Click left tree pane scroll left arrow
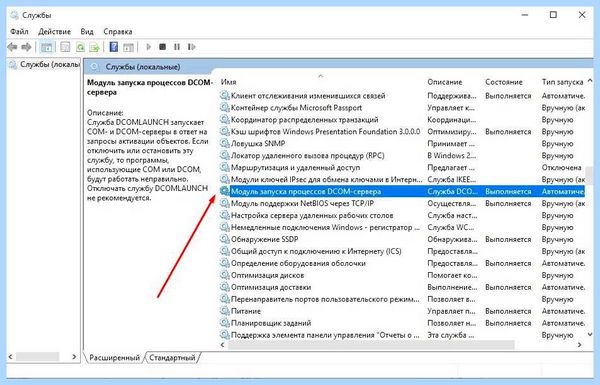 point(11,357)
